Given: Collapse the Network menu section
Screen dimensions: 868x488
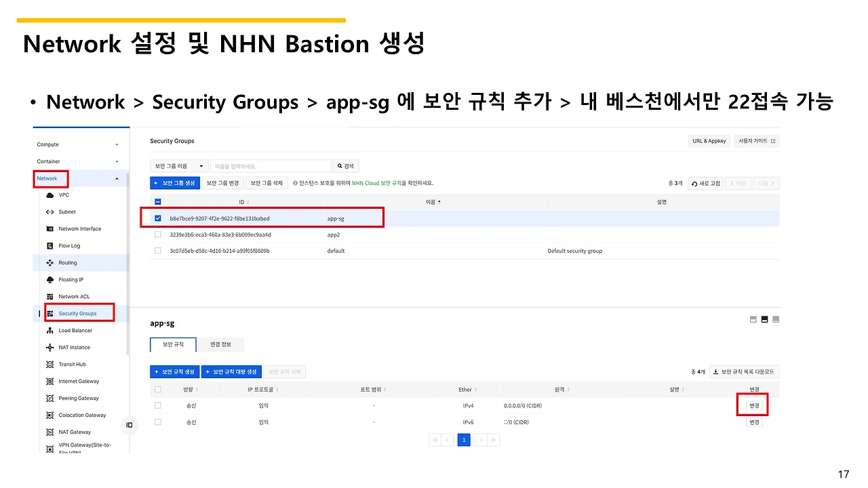Looking at the screenshot, I should coord(117,178).
